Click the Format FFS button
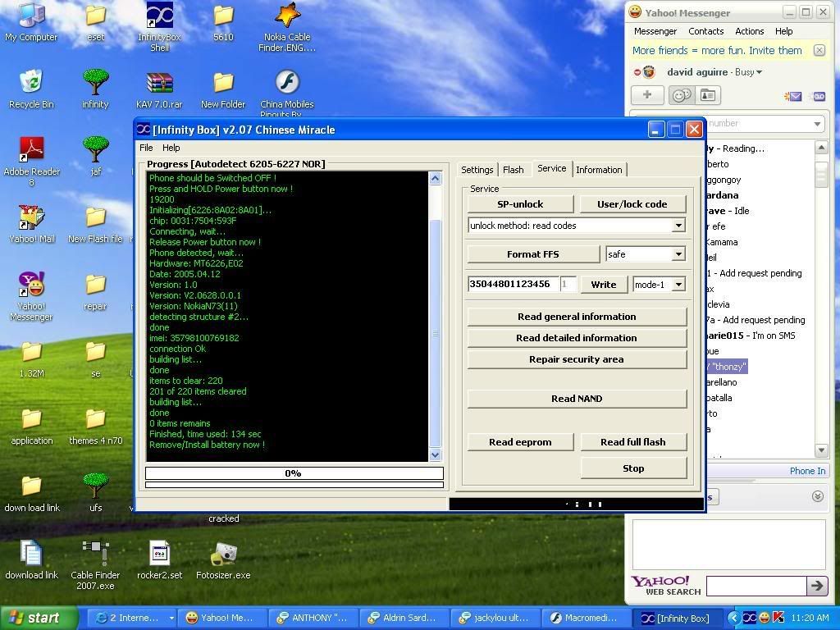The width and height of the screenshot is (840, 630). pyautogui.click(x=533, y=254)
